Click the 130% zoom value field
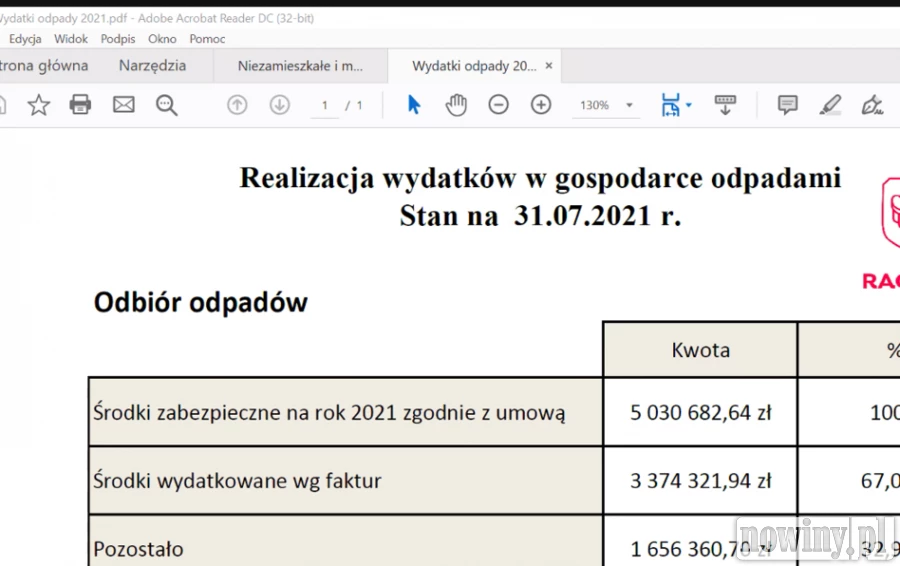Image resolution: width=900 pixels, height=566 pixels. [x=594, y=105]
